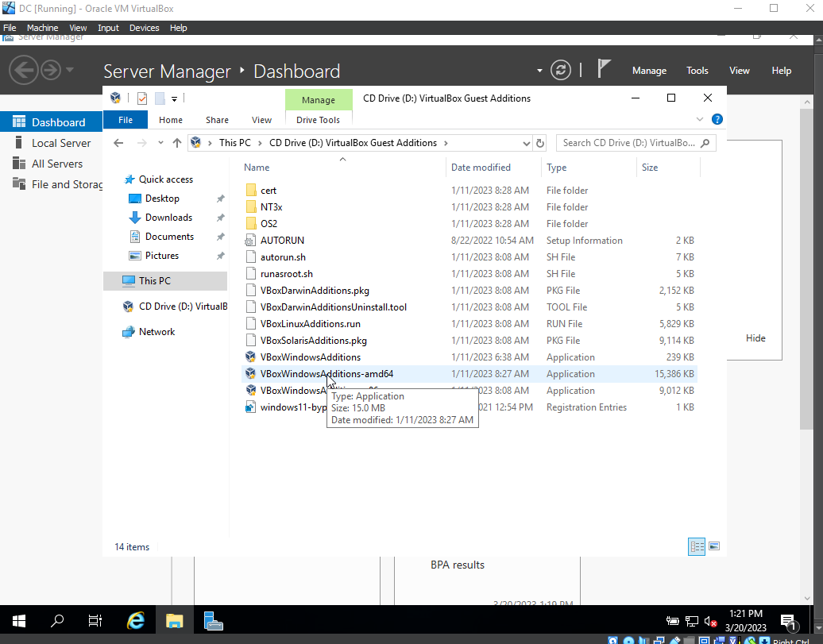Select All Servers in Server Manager

[x=56, y=164]
